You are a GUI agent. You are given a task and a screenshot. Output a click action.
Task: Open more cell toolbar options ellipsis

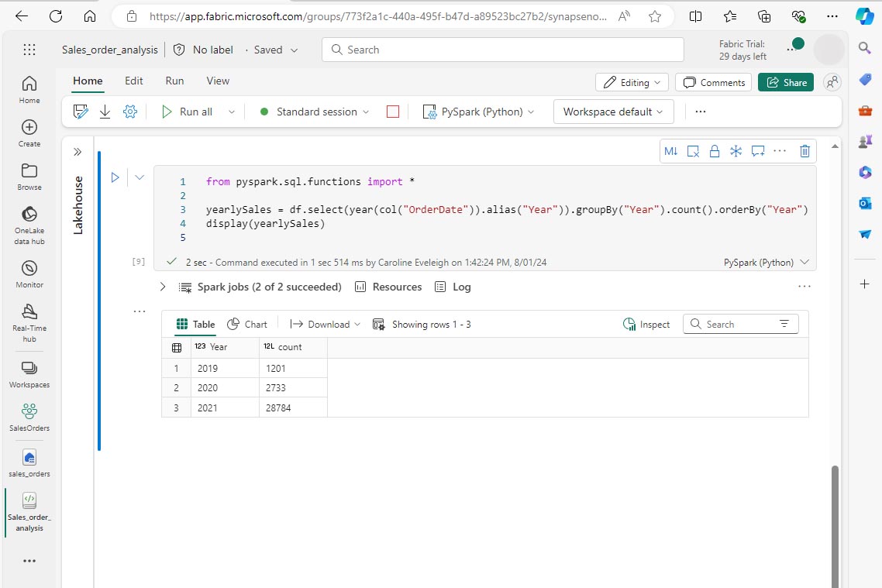pos(780,150)
